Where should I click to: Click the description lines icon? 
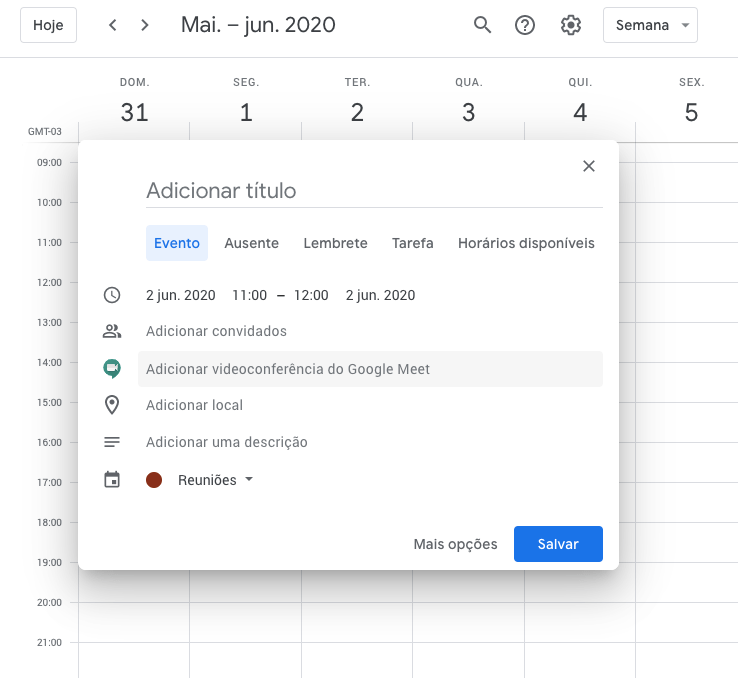pyautogui.click(x=112, y=442)
